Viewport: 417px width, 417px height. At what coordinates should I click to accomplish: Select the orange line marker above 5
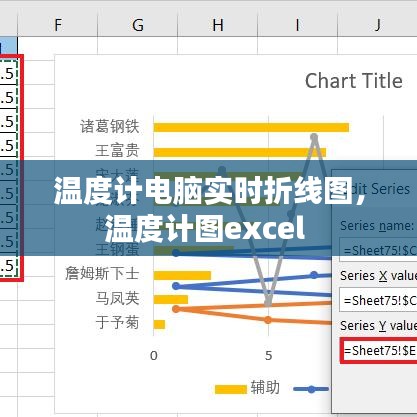pos(268,320)
